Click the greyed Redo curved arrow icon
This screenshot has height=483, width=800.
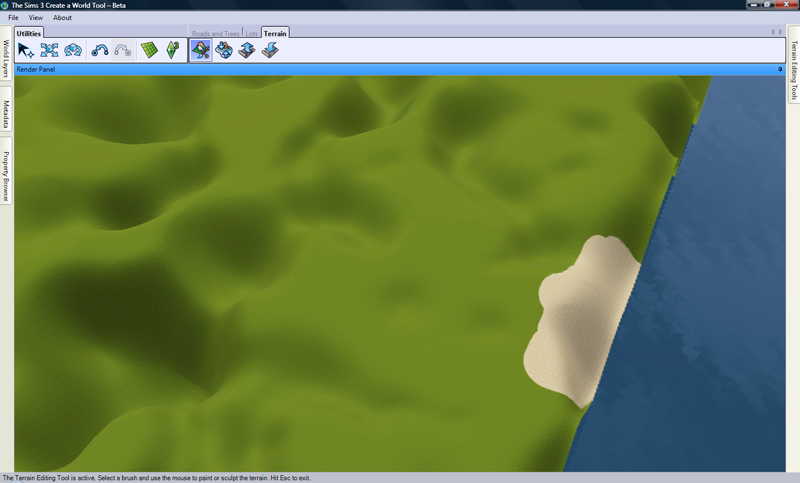(123, 50)
